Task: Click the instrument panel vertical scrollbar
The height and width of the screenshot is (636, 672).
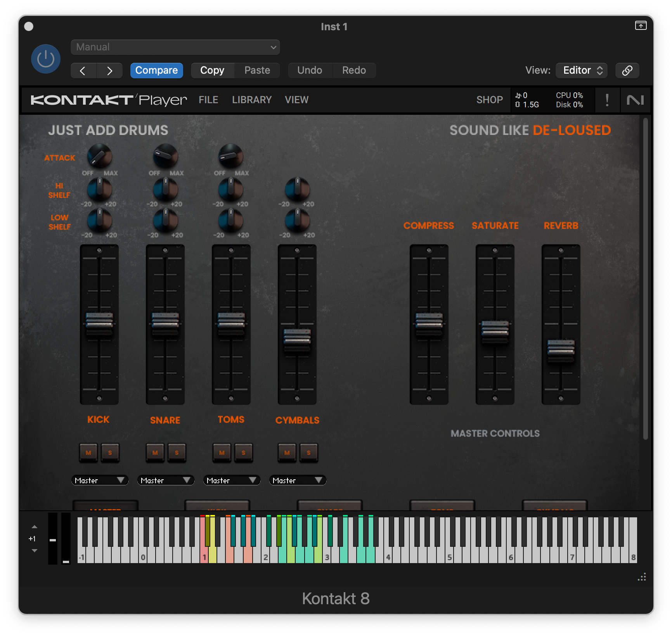Action: [646, 278]
